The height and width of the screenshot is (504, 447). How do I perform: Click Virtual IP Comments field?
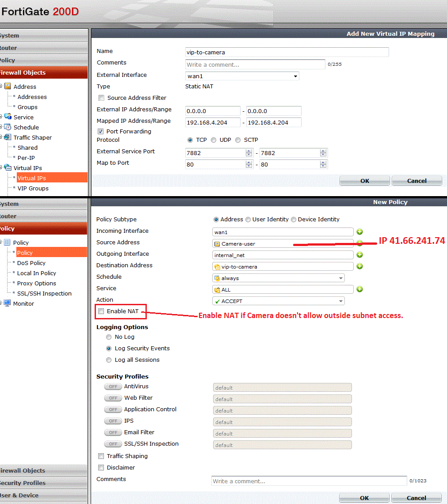coord(255,64)
